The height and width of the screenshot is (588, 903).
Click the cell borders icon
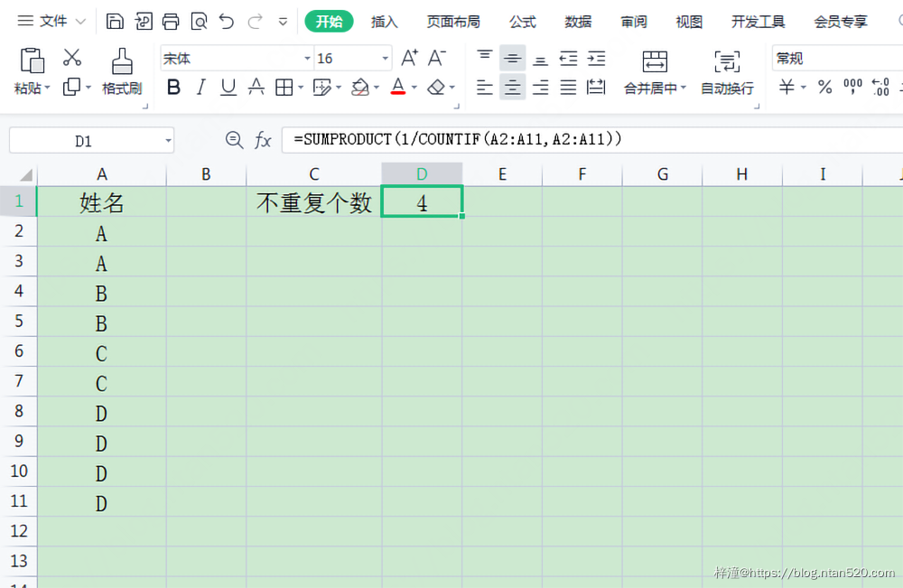284,88
